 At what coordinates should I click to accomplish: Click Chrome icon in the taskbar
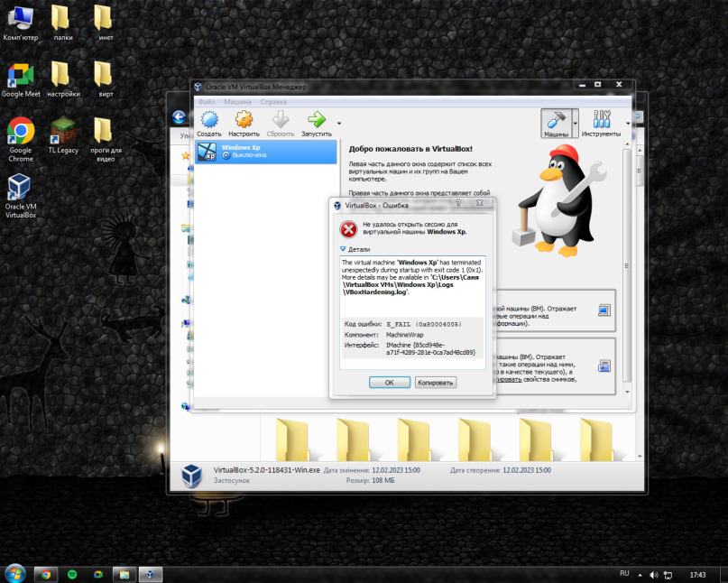click(x=45, y=575)
